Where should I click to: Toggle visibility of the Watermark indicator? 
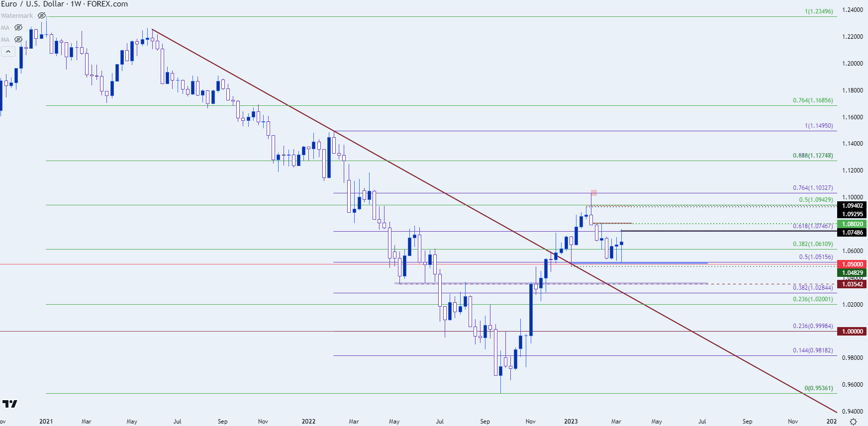point(42,16)
